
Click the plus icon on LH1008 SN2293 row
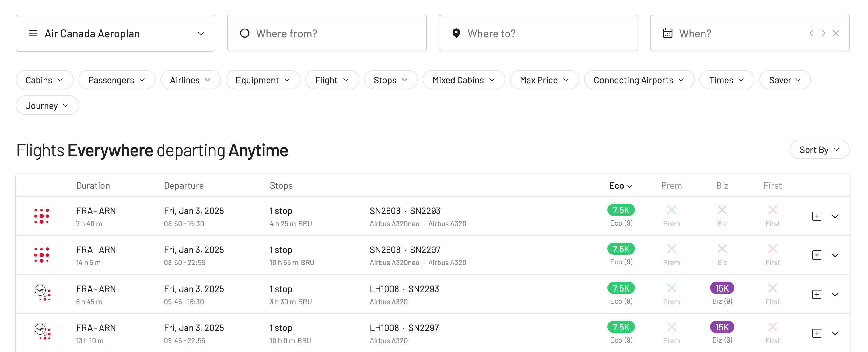point(817,294)
